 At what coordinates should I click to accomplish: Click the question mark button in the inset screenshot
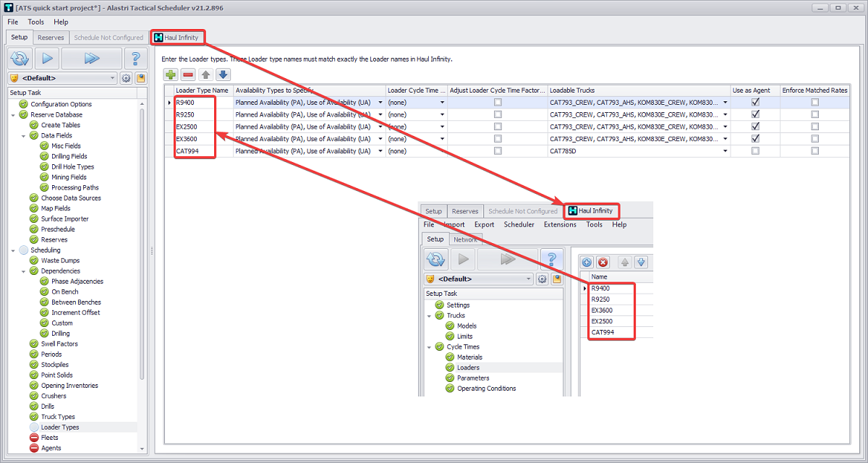click(x=551, y=259)
